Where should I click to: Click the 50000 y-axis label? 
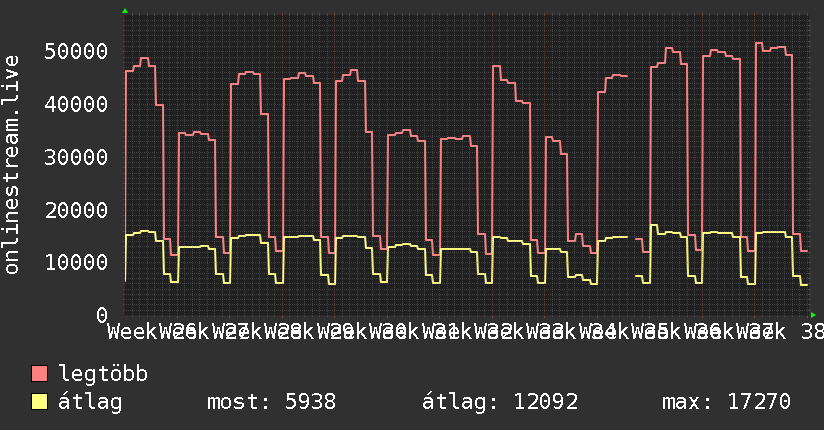pyautogui.click(x=76, y=52)
